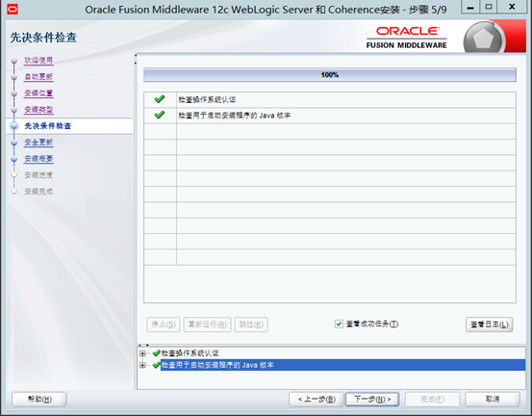Minimize the installer window
Screen dimensions: 532x416
point(470,7)
